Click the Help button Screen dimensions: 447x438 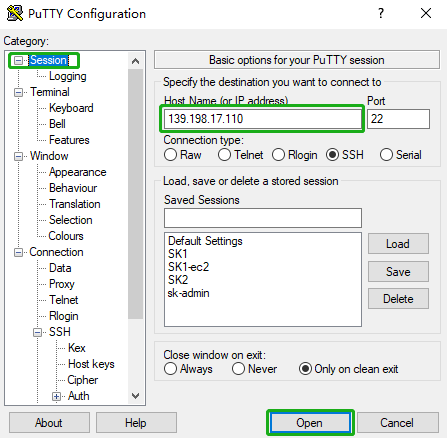[x=136, y=423]
